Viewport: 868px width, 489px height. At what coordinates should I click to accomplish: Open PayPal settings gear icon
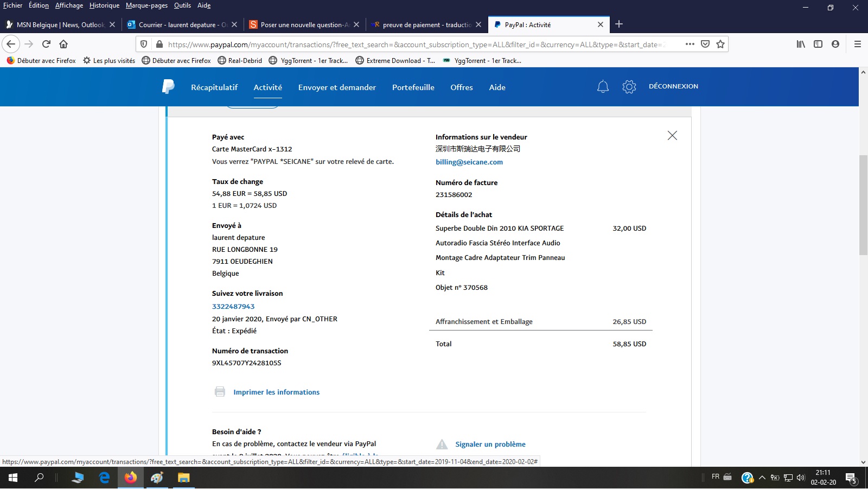coord(629,87)
